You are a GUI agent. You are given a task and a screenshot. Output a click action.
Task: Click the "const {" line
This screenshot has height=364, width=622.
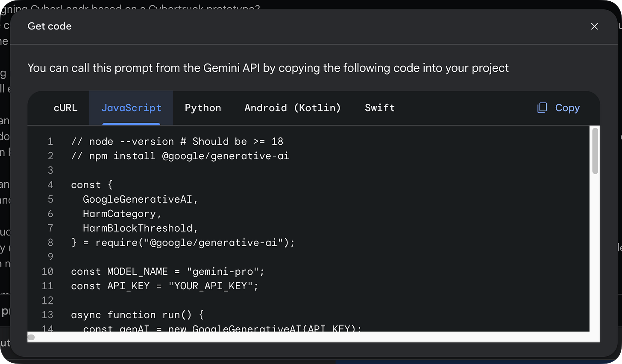point(92,185)
